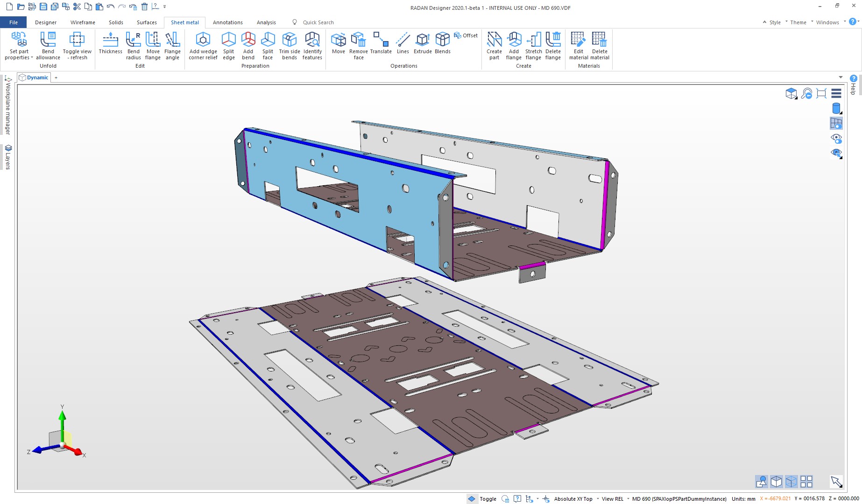Select the Thickness tool
This screenshot has height=504, width=862.
click(x=110, y=45)
